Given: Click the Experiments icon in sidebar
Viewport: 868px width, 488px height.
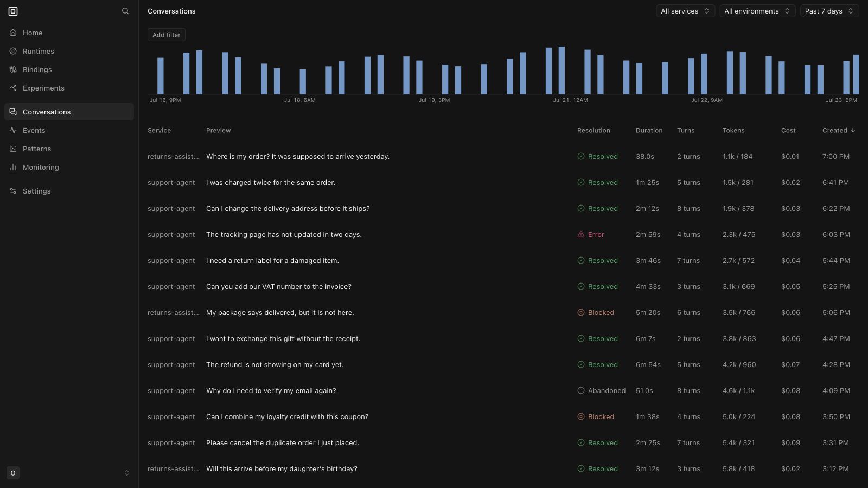Looking at the screenshot, I should click(x=13, y=88).
